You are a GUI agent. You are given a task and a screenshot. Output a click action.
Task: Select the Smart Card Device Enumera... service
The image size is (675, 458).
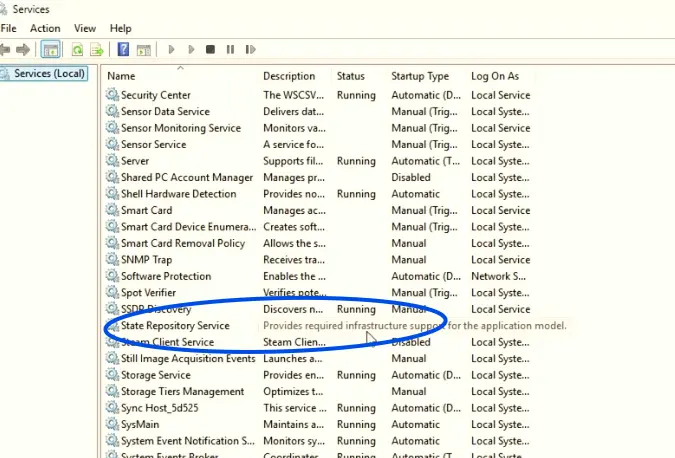point(189,227)
